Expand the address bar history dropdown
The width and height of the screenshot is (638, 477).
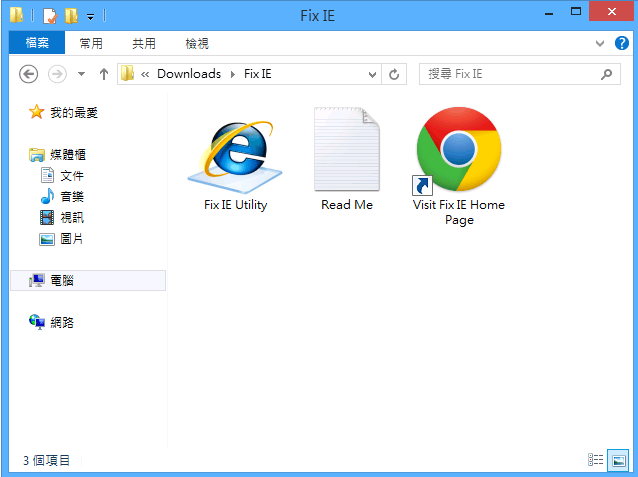pos(372,74)
